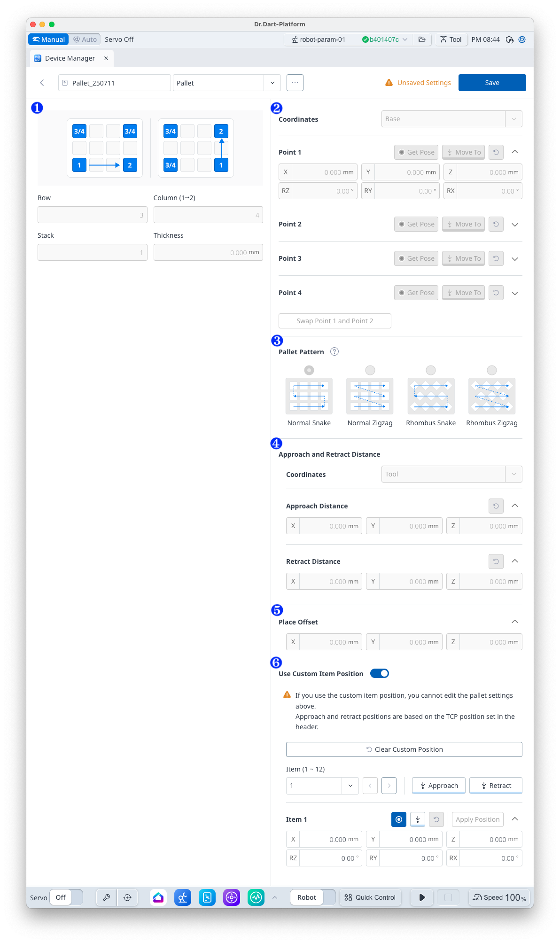Open the robot arm module icon
This screenshot has width=560, height=943.
tap(183, 897)
